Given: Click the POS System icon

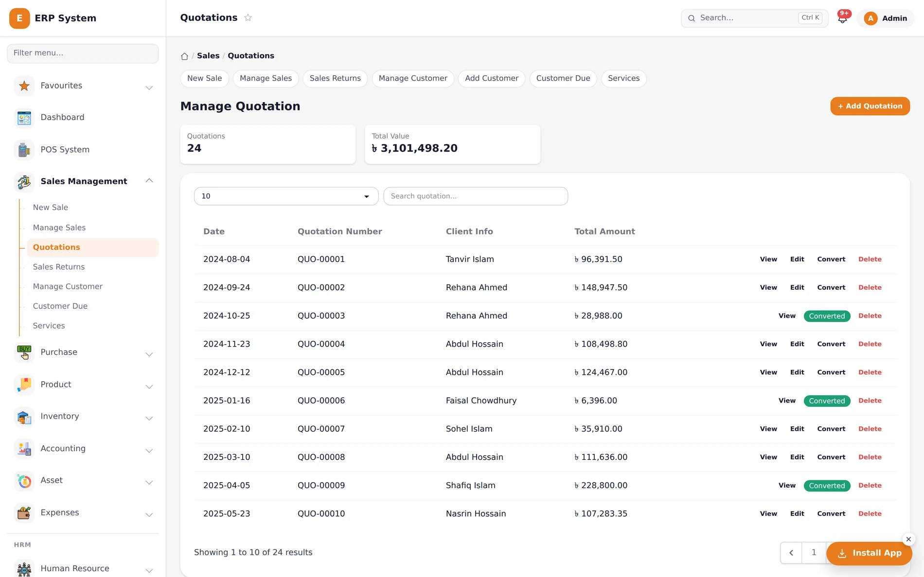Looking at the screenshot, I should [x=24, y=150].
